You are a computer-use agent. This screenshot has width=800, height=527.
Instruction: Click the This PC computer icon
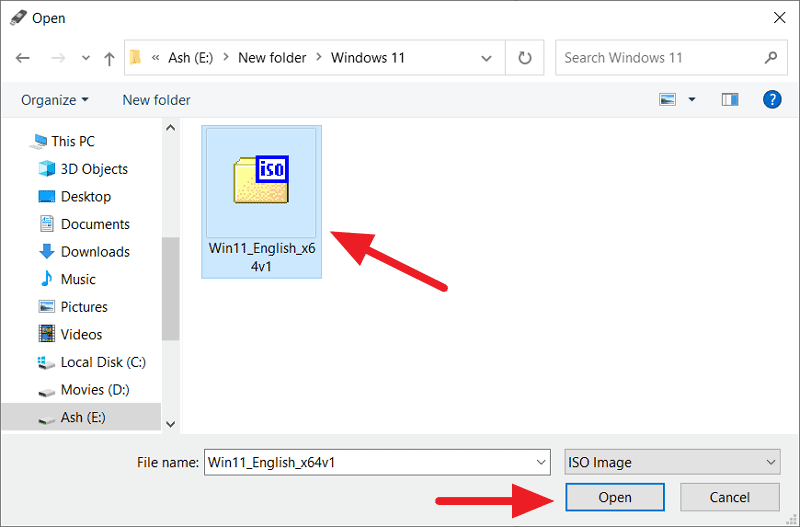point(39,141)
